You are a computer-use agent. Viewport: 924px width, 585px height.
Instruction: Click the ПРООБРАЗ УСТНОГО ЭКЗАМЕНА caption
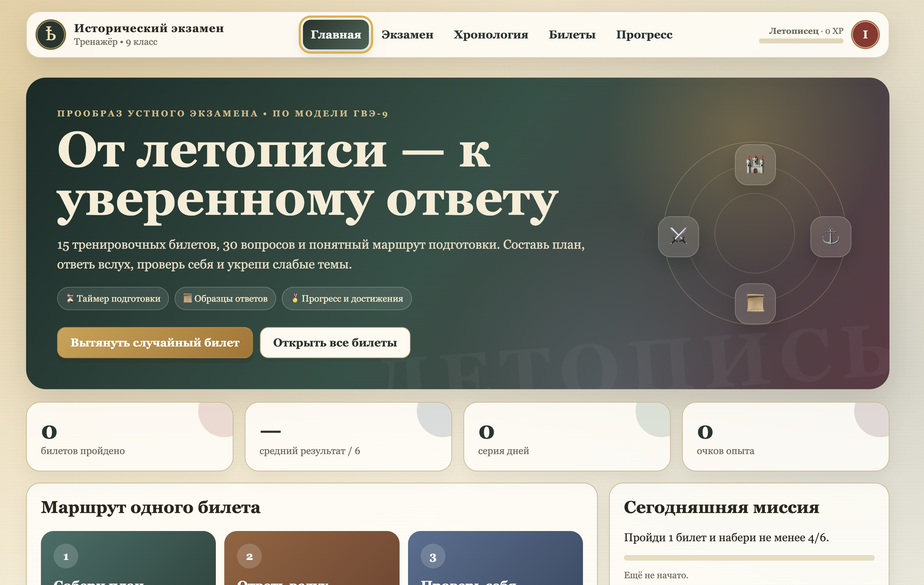pyautogui.click(x=223, y=113)
